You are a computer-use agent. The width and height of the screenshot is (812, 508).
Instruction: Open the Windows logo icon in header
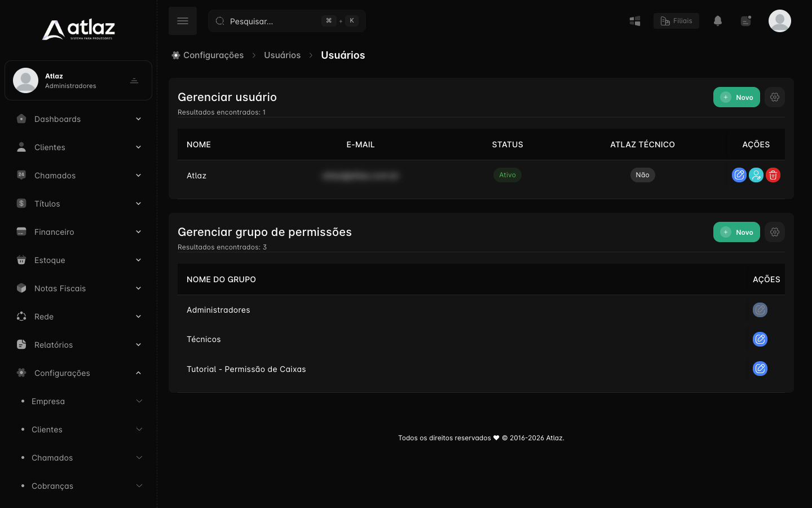pos(635,21)
